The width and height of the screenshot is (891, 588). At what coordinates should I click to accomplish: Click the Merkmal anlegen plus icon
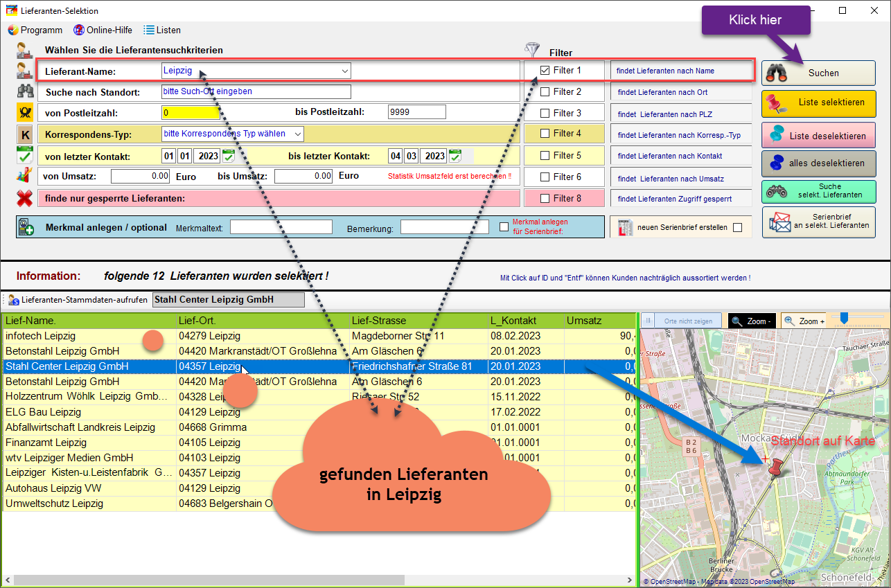[x=26, y=227]
